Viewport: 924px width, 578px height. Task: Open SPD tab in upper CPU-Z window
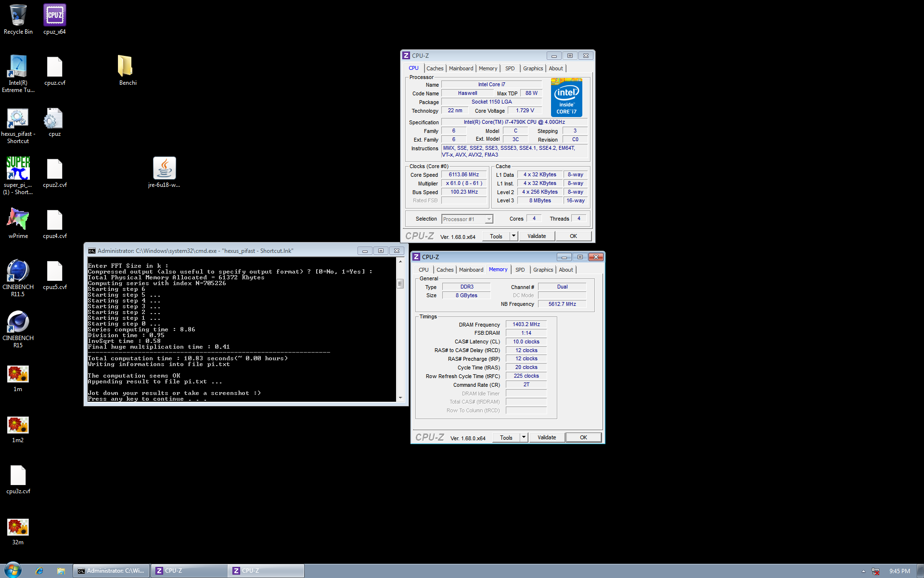click(x=510, y=68)
